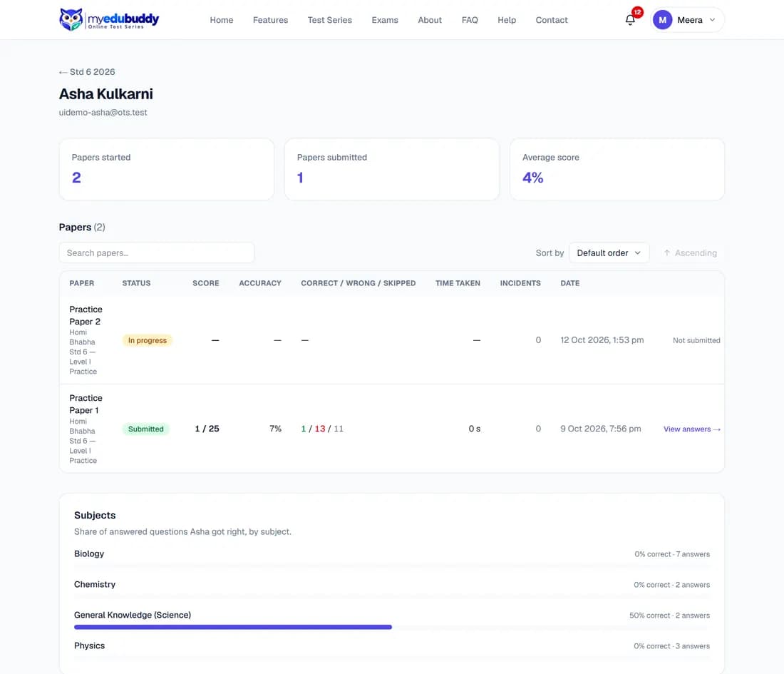Click the INCIDENTS column header

click(520, 283)
